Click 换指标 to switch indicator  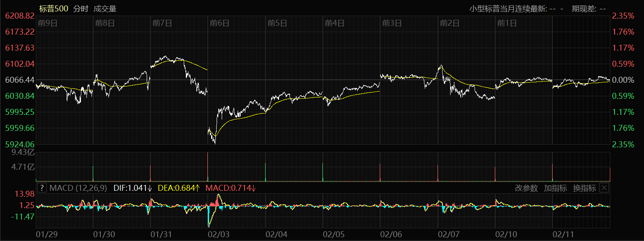(x=584, y=188)
